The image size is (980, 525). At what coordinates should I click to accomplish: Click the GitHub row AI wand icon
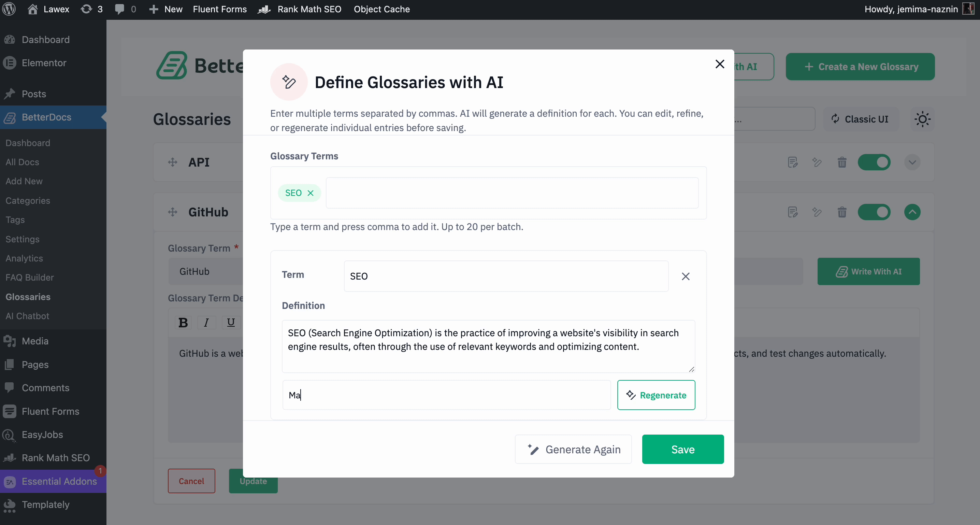point(817,212)
